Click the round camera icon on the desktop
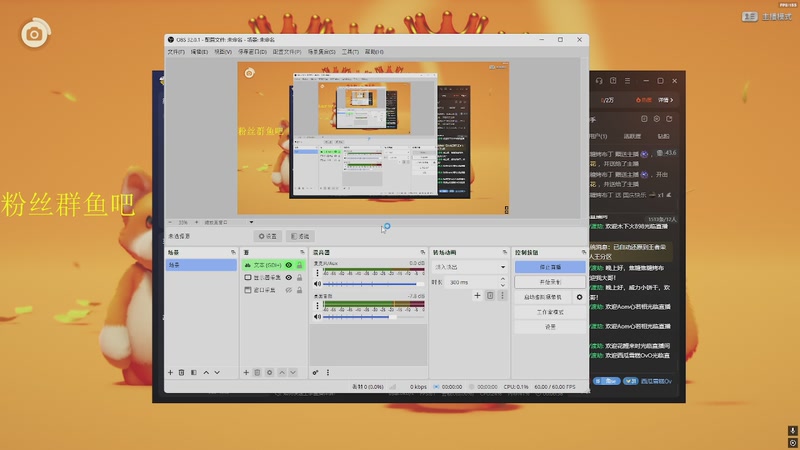This screenshot has height=450, width=800. click(x=35, y=34)
